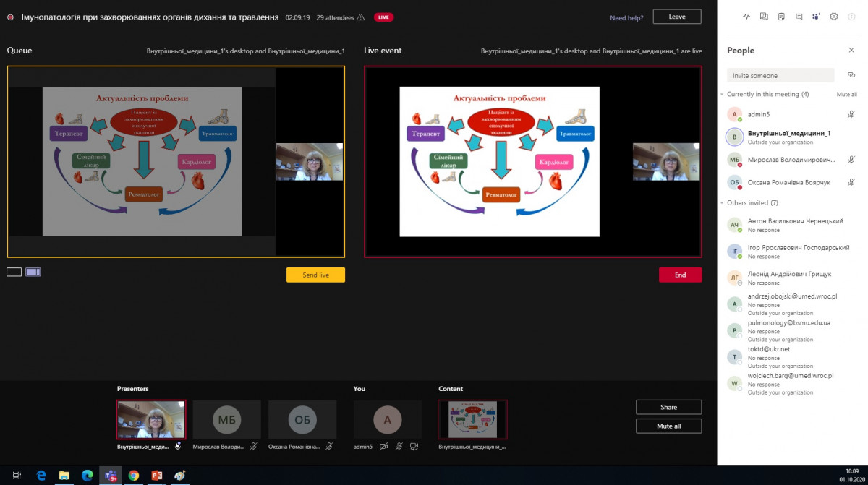Viewport: 868px width, 485px height.
Task: Open the meeting notes icon
Action: pos(781,17)
